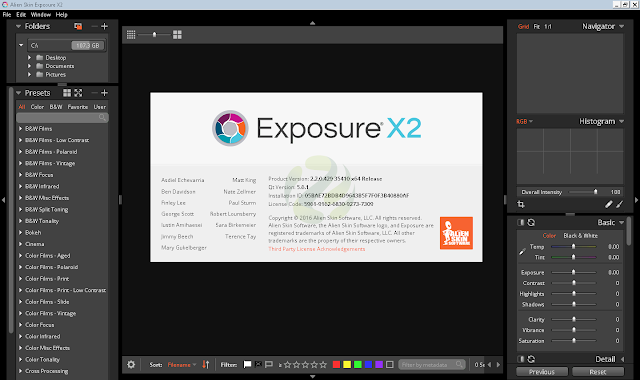This screenshot has width=640, height=380.
Task: Open Third Party License Acknowledgements link
Action: click(317, 249)
